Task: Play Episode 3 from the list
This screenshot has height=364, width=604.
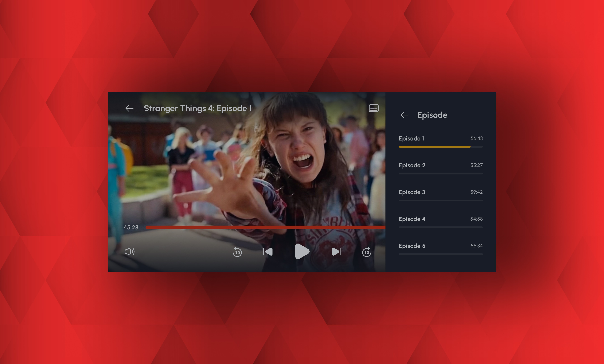Action: click(412, 192)
